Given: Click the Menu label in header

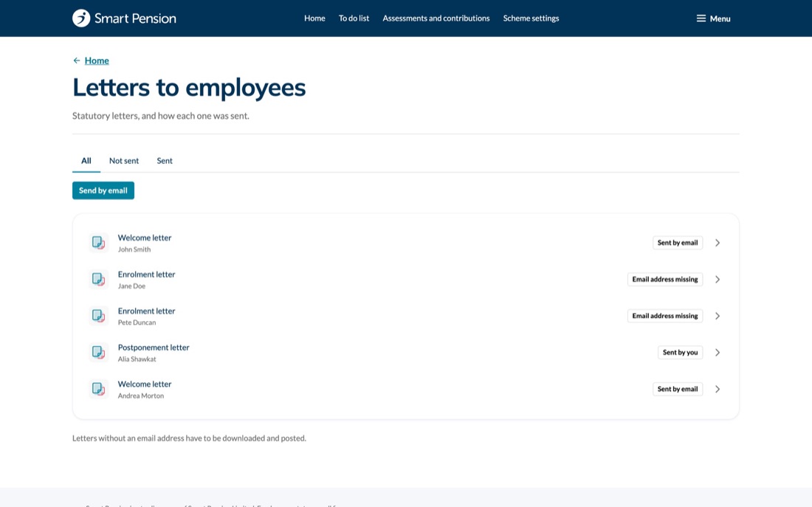Looking at the screenshot, I should click(x=720, y=18).
